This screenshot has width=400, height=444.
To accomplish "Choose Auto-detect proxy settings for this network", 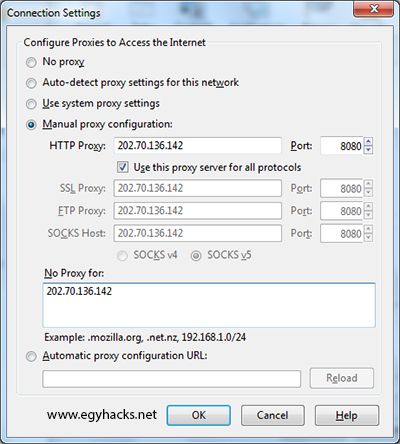I will point(31,83).
